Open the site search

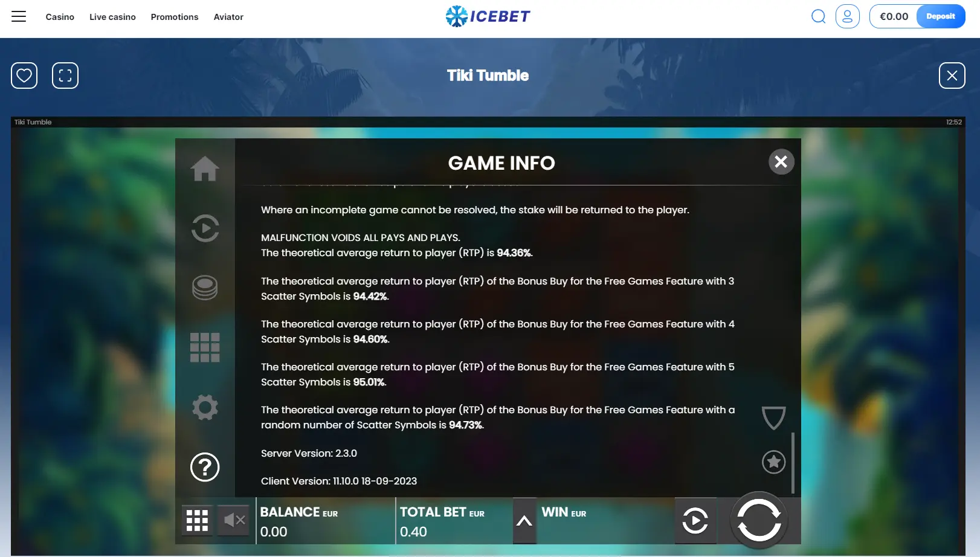[818, 16]
